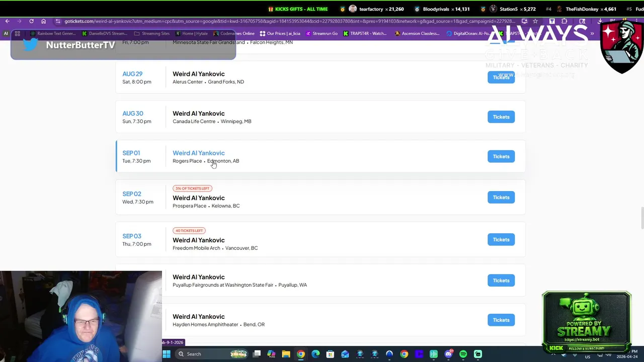Click the page vertical scrollbar thumb
This screenshot has width=644, height=362.
[642, 217]
